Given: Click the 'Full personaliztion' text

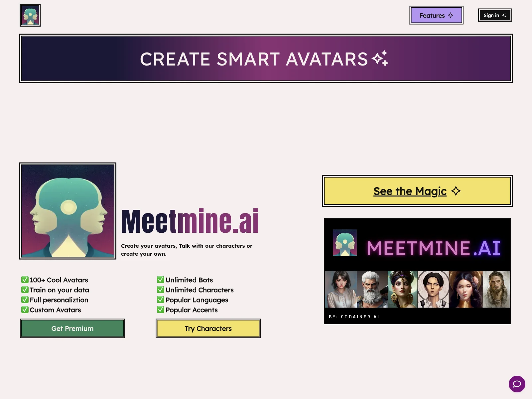Looking at the screenshot, I should (59, 300).
